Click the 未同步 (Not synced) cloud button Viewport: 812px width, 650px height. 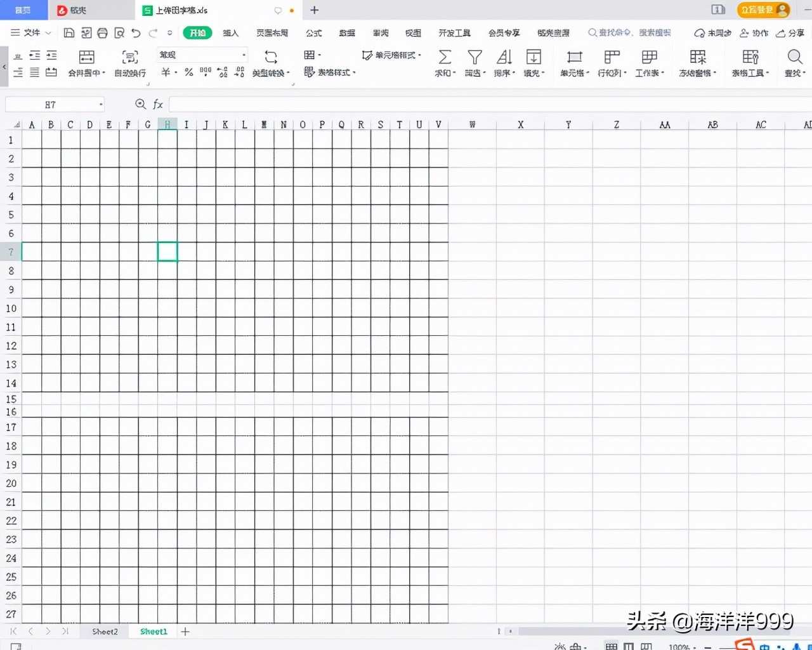click(712, 33)
